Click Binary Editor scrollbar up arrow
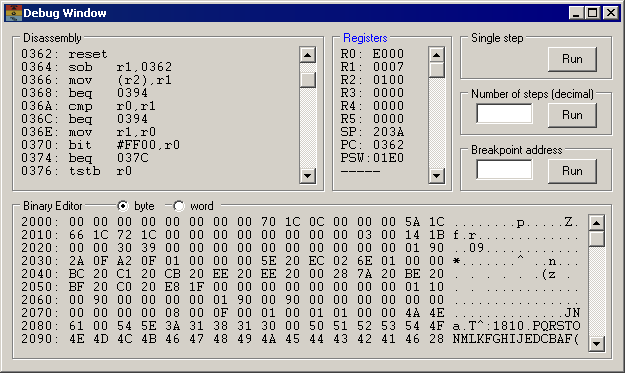The image size is (625, 373). click(x=596, y=223)
